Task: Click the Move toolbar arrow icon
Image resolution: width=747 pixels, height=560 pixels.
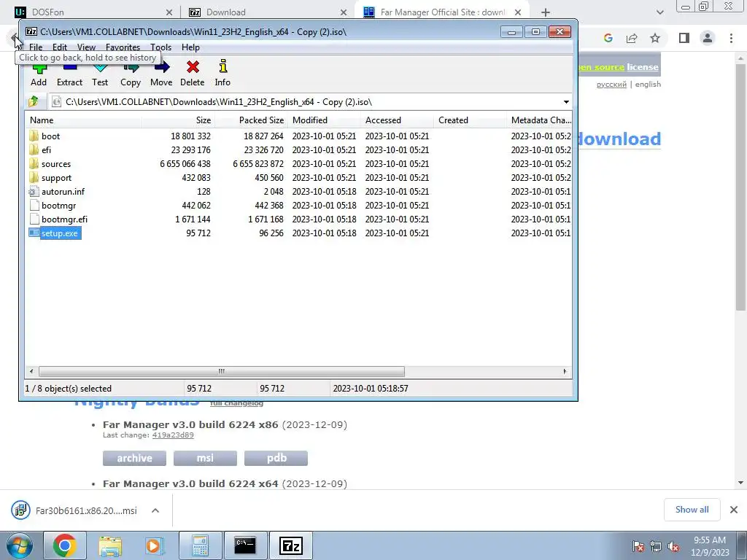Action: (x=161, y=67)
